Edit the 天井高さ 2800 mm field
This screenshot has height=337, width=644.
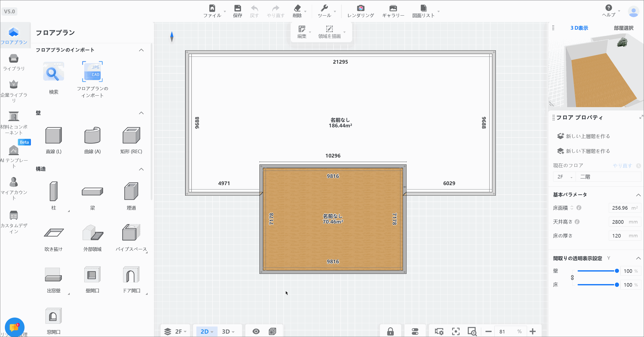pyautogui.click(x=625, y=222)
